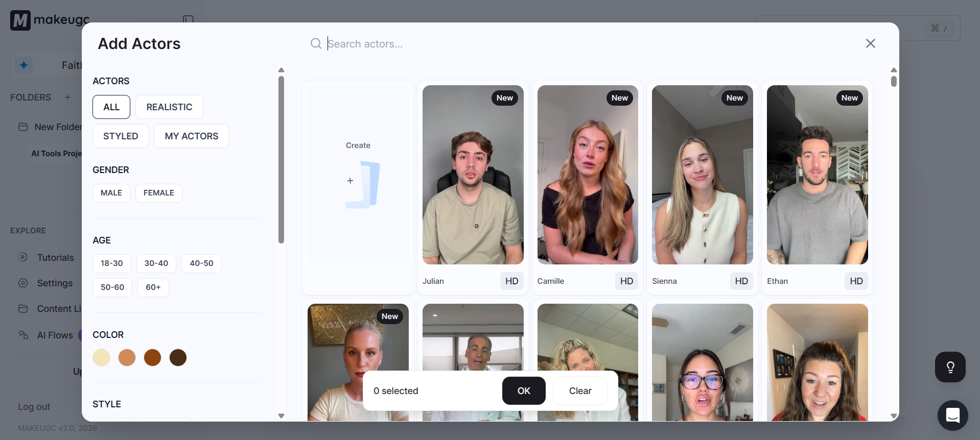
Task: Click the New Folder icon
Action: click(x=23, y=127)
